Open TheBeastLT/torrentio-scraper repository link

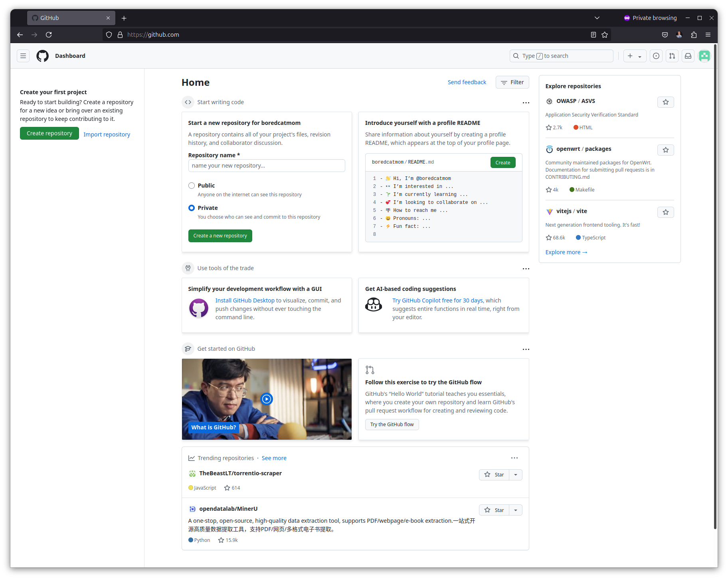241,473
